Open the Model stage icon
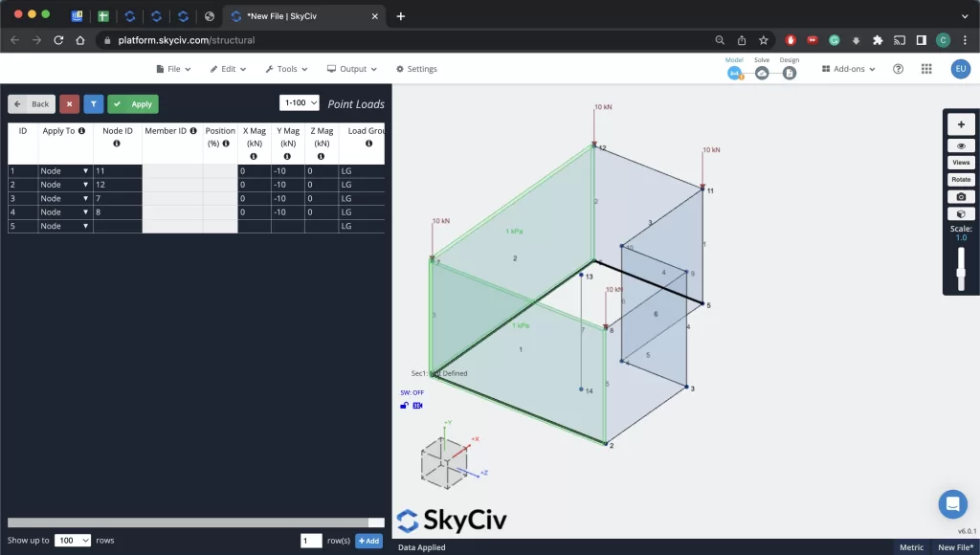 point(734,73)
